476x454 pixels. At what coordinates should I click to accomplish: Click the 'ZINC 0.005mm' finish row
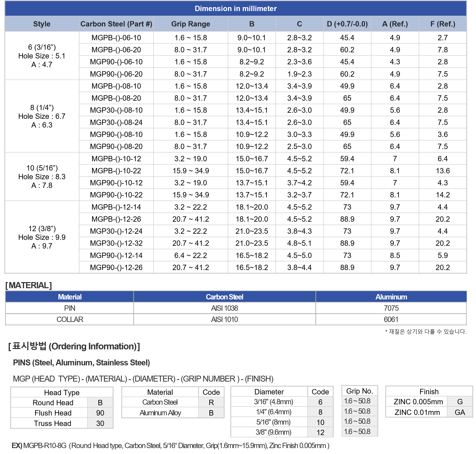tap(429, 402)
